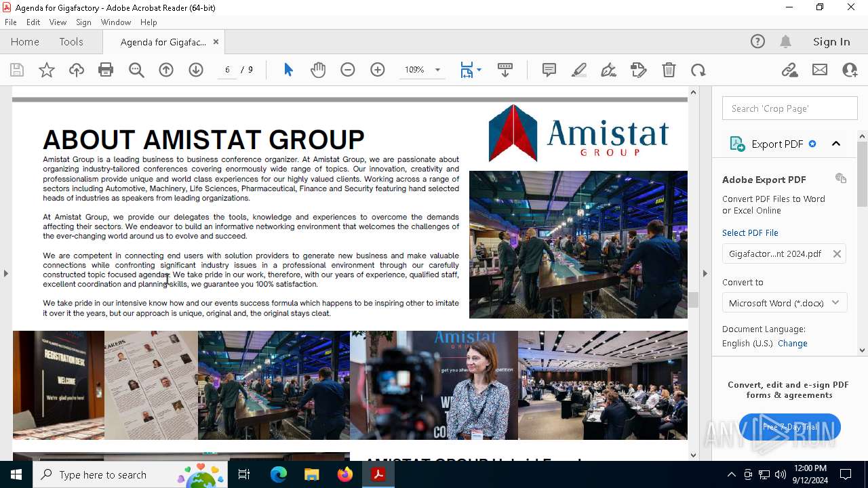868x488 pixels.
Task: Collapse the Export PDF panel
Action: click(x=836, y=144)
